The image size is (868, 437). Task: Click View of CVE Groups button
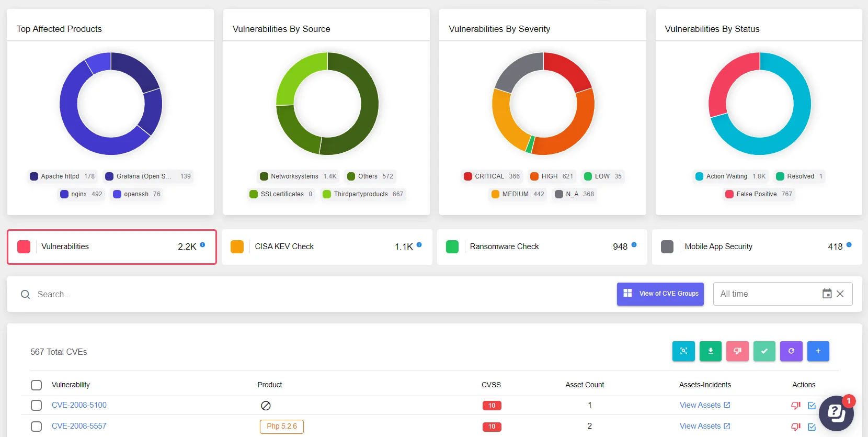660,294
